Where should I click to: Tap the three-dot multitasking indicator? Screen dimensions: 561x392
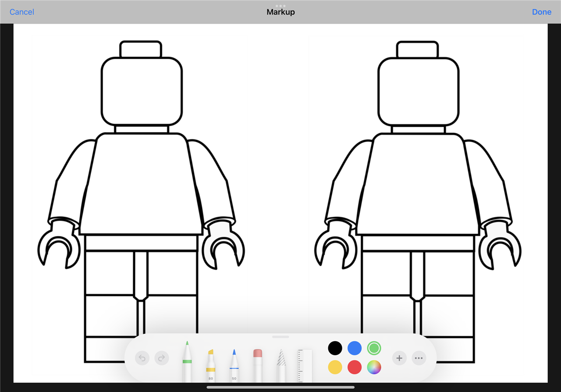click(x=280, y=6)
